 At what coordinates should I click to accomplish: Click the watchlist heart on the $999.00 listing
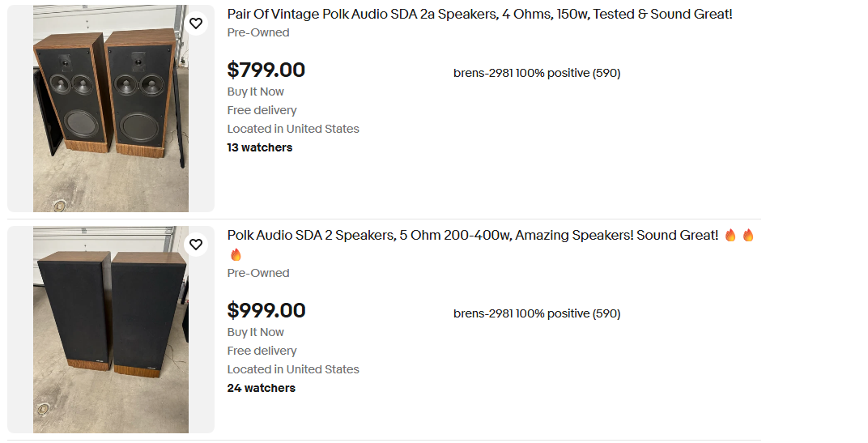coord(196,245)
